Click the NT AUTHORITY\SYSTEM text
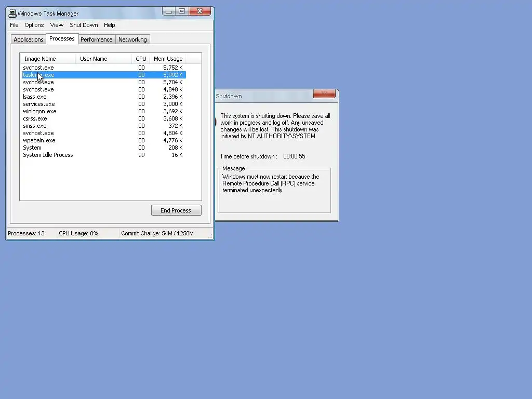Image resolution: width=532 pixels, height=399 pixels. click(281, 136)
